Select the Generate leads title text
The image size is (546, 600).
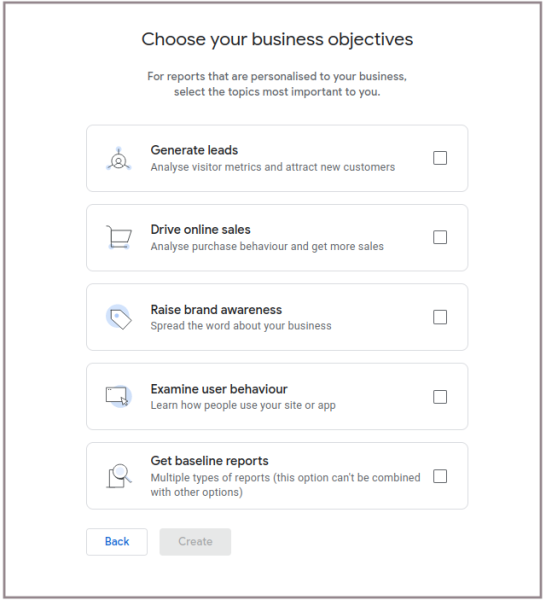[x=194, y=150]
